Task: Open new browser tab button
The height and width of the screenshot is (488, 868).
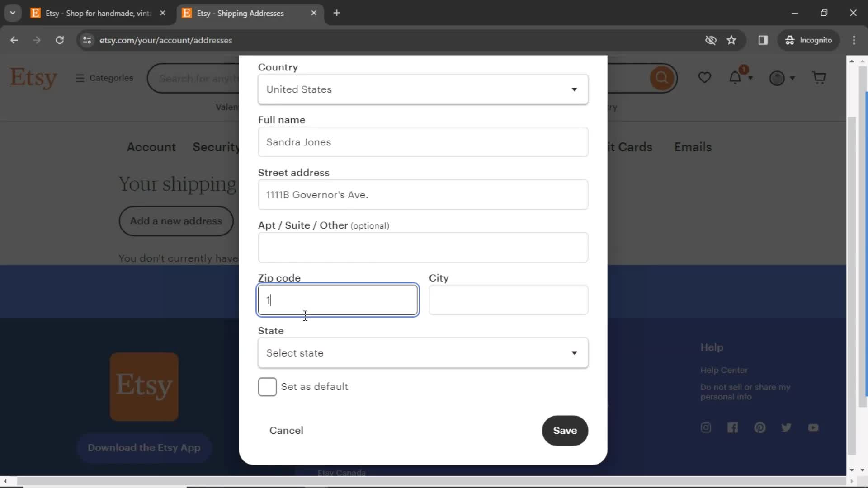Action: coord(337,13)
